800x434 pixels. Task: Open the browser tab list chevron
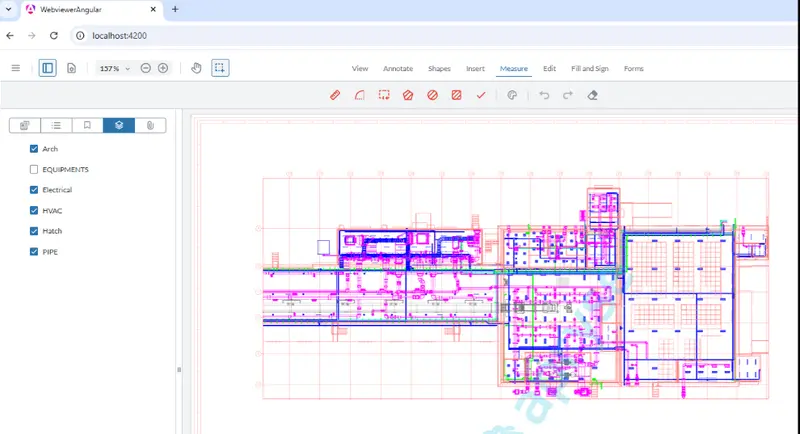pyautogui.click(x=9, y=9)
